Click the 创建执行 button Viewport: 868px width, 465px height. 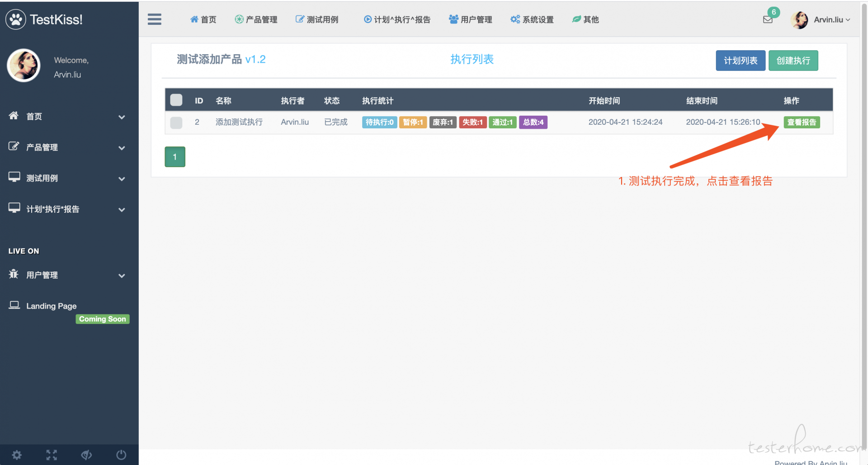pos(793,61)
